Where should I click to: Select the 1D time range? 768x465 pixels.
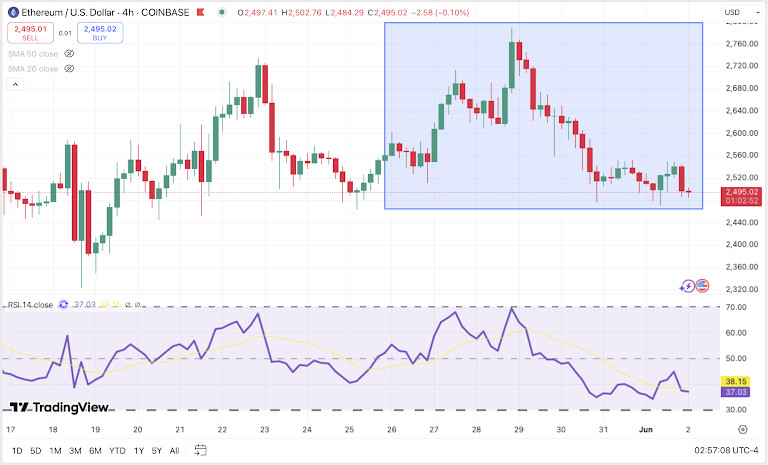click(17, 450)
